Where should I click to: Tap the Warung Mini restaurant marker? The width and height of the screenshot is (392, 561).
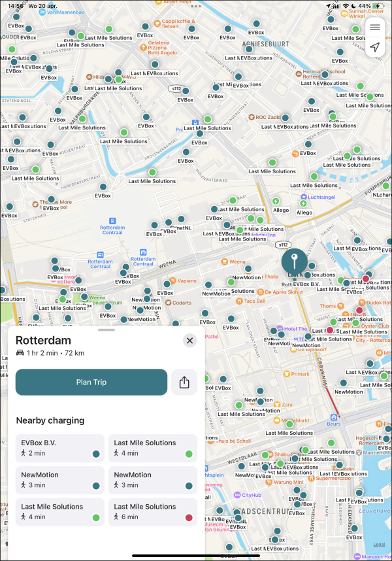click(x=269, y=482)
